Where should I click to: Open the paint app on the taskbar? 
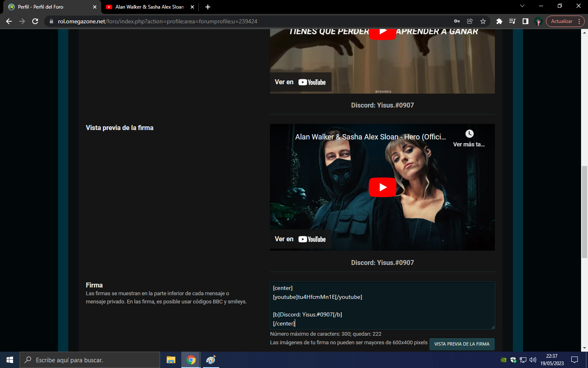[x=211, y=360]
